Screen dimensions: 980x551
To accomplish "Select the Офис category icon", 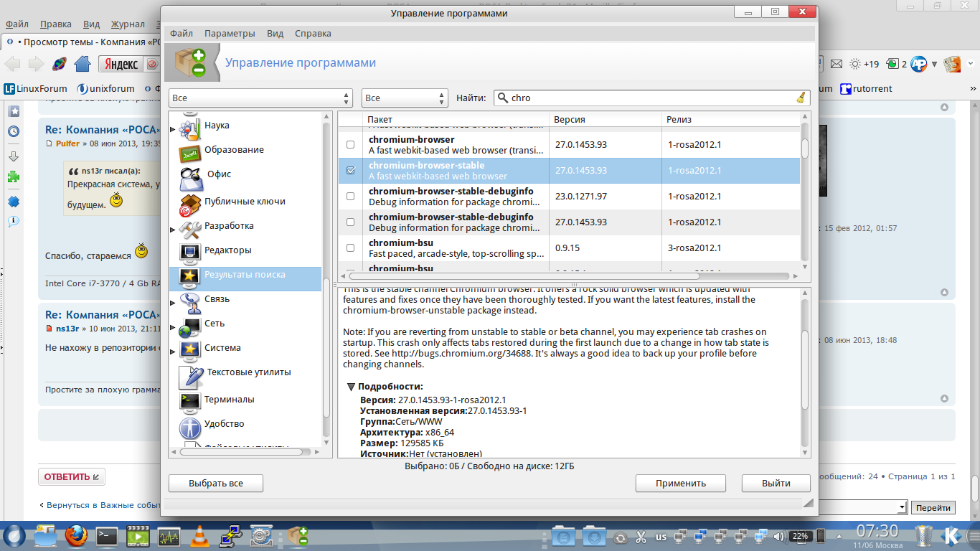I will (189, 175).
